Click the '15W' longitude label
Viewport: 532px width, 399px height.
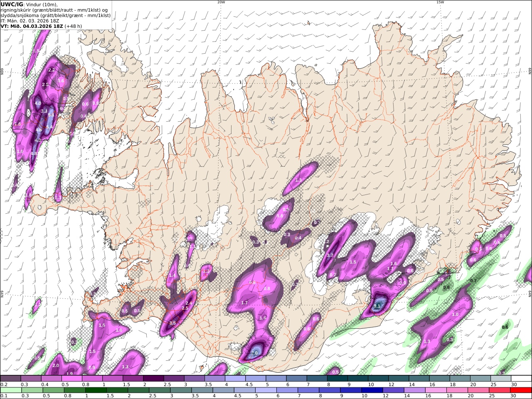(440, 2)
